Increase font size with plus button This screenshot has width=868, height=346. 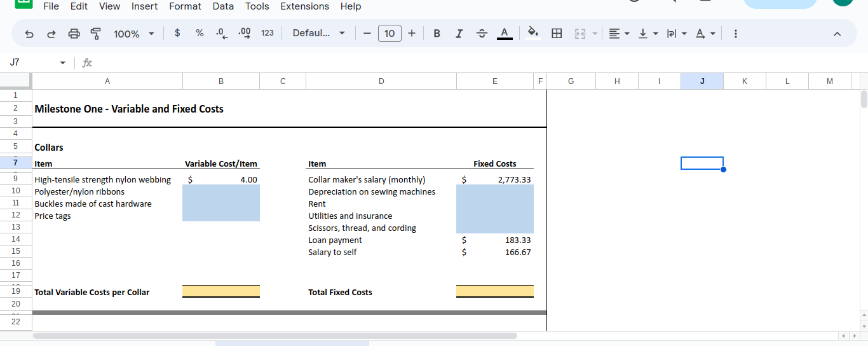pos(412,33)
